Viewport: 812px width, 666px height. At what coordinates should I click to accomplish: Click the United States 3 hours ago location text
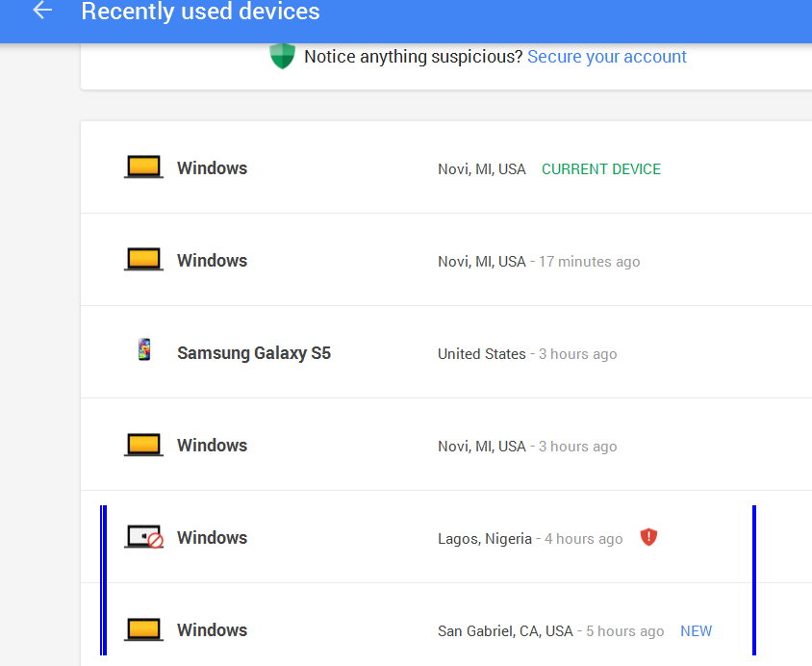(527, 354)
